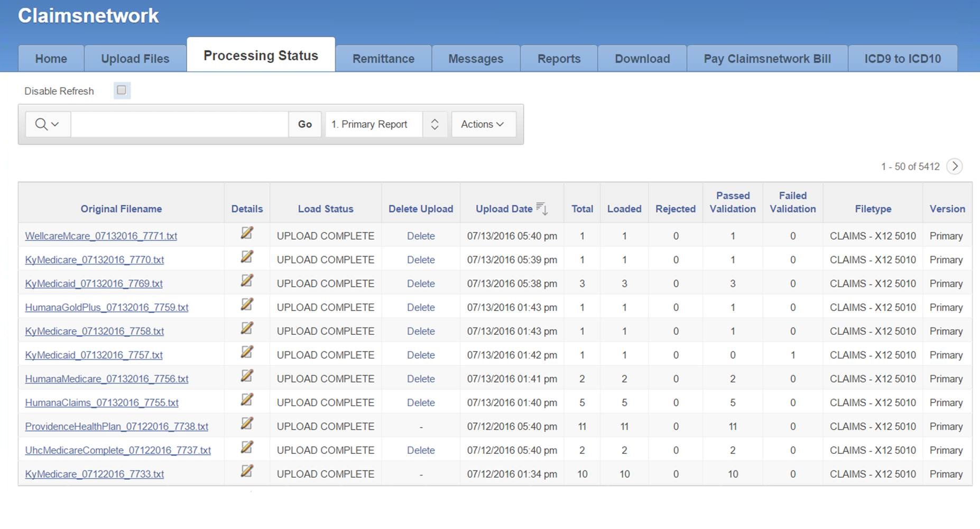Viewport: 980px width, 529px height.
Task: Open details icon for WellcareMcare_07132016_7771.txt
Action: [247, 233]
